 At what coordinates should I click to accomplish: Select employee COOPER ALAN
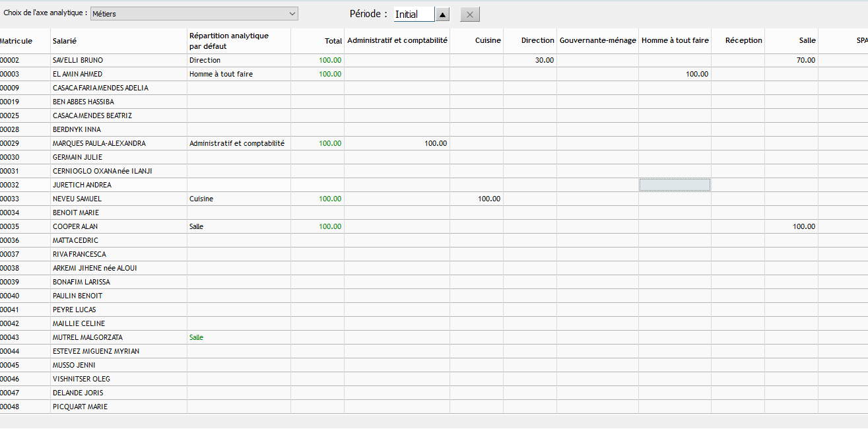[75, 226]
